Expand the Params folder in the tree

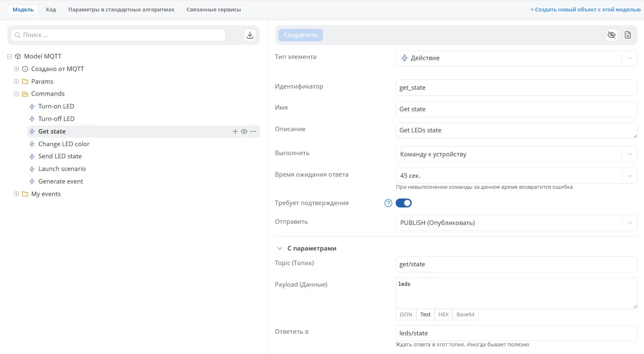pos(17,82)
